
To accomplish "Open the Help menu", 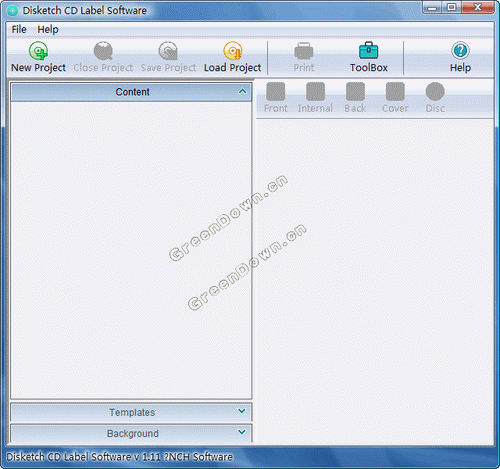I will 48,29.
